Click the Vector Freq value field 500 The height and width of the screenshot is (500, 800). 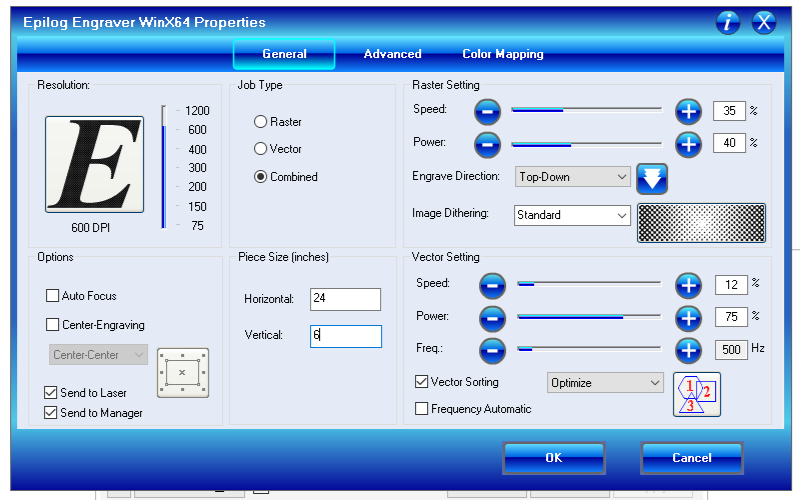point(731,349)
